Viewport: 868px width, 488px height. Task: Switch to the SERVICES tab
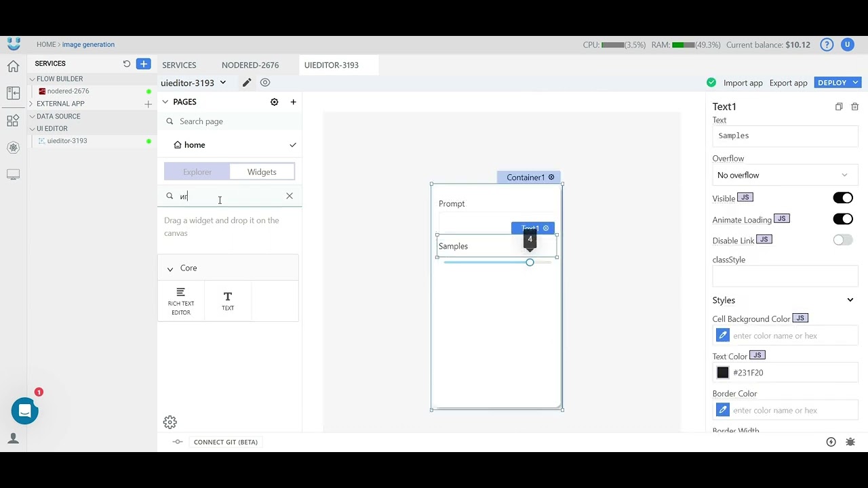[179, 65]
